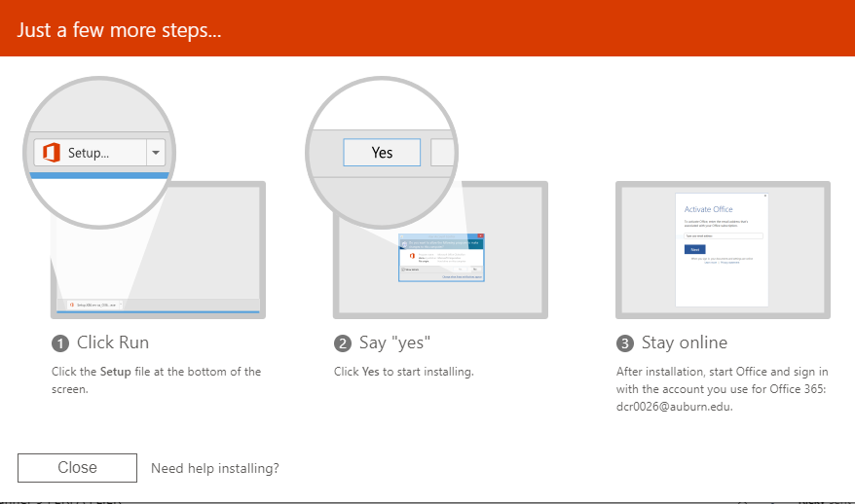The height and width of the screenshot is (504, 855).
Task: Open the Need help installing? link
Action: (215, 468)
